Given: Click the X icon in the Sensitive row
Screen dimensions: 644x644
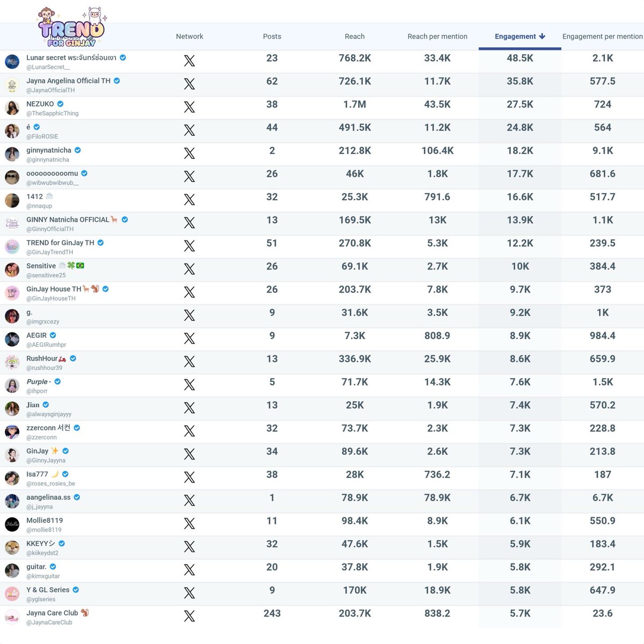Looking at the screenshot, I should pos(189,269).
